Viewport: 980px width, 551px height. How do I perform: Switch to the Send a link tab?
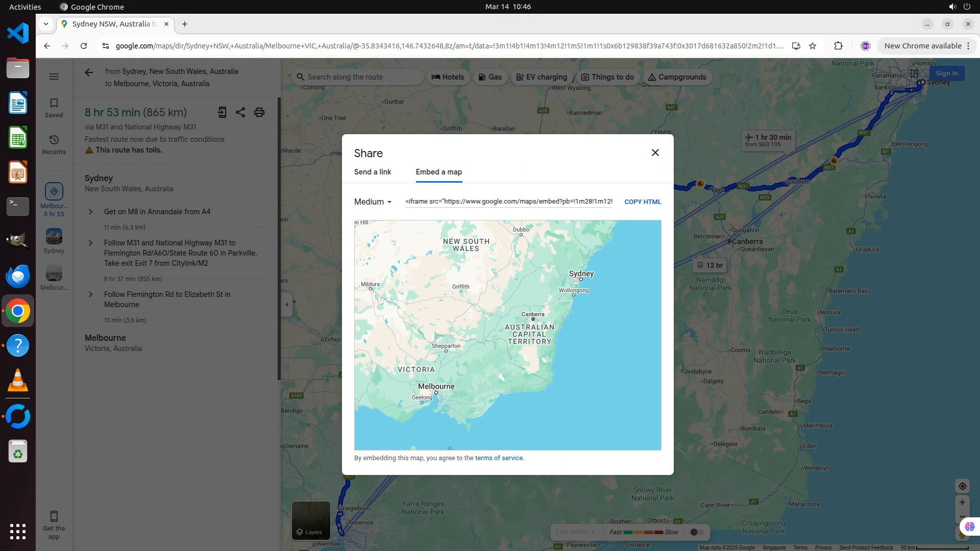(x=373, y=172)
